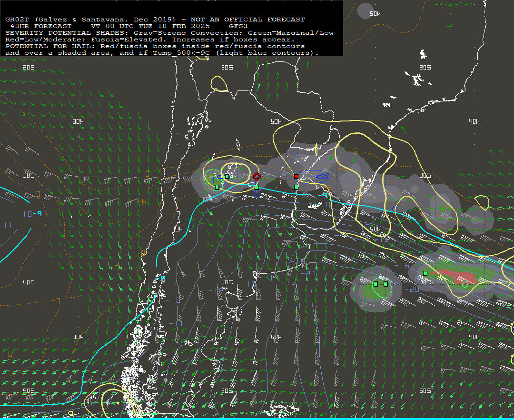Screen dimensions: 514x420
Task: Select left green box of the Atlantic pair
Action: point(376,284)
